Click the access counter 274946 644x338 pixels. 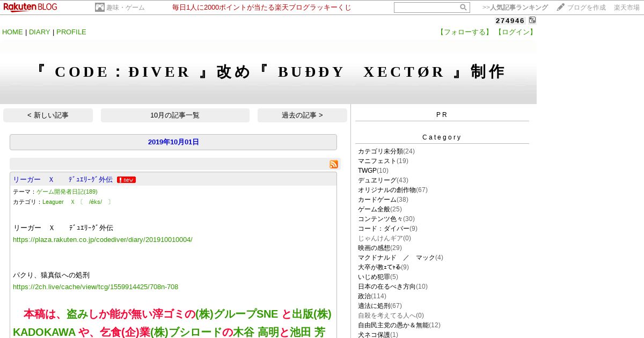pos(510,20)
